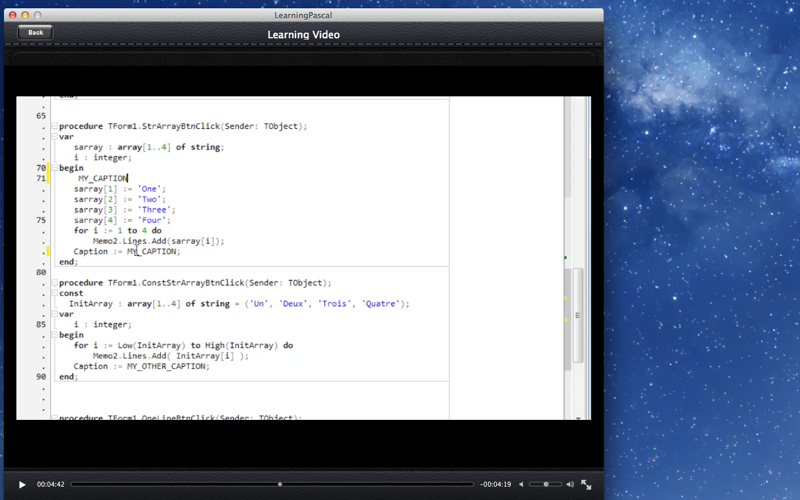Click the MY_CAPTION text on line 71

(103, 178)
